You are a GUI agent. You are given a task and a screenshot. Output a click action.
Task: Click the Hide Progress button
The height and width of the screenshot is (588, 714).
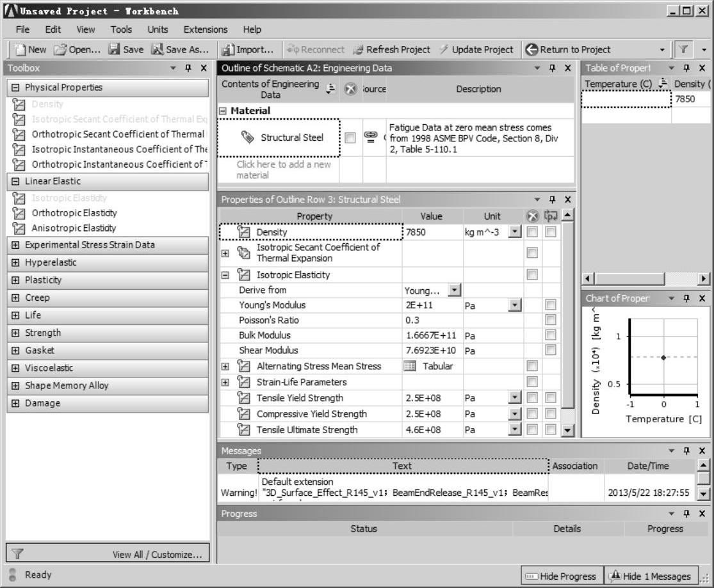[560, 576]
